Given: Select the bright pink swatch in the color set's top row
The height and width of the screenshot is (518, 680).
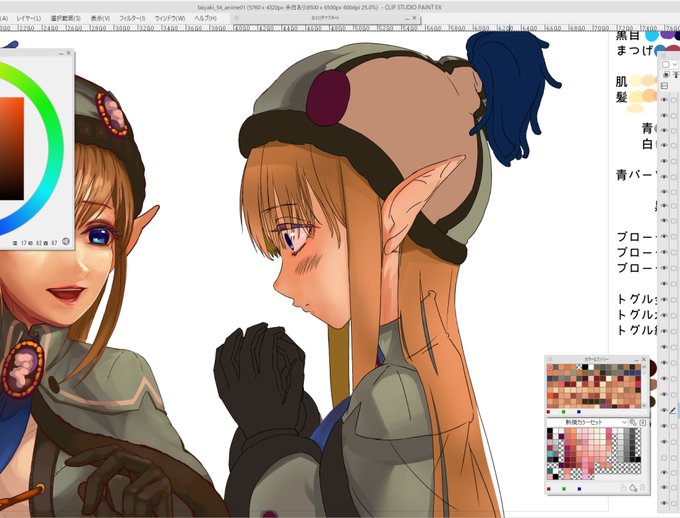Looking at the screenshot, I should click(609, 430).
